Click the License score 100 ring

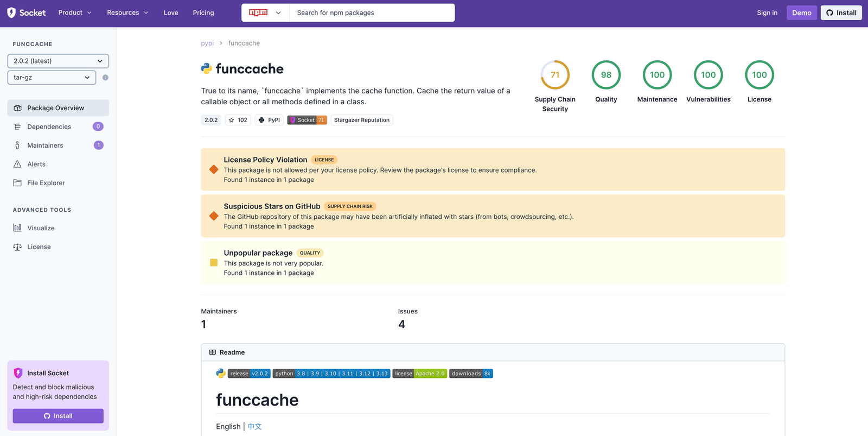point(759,75)
